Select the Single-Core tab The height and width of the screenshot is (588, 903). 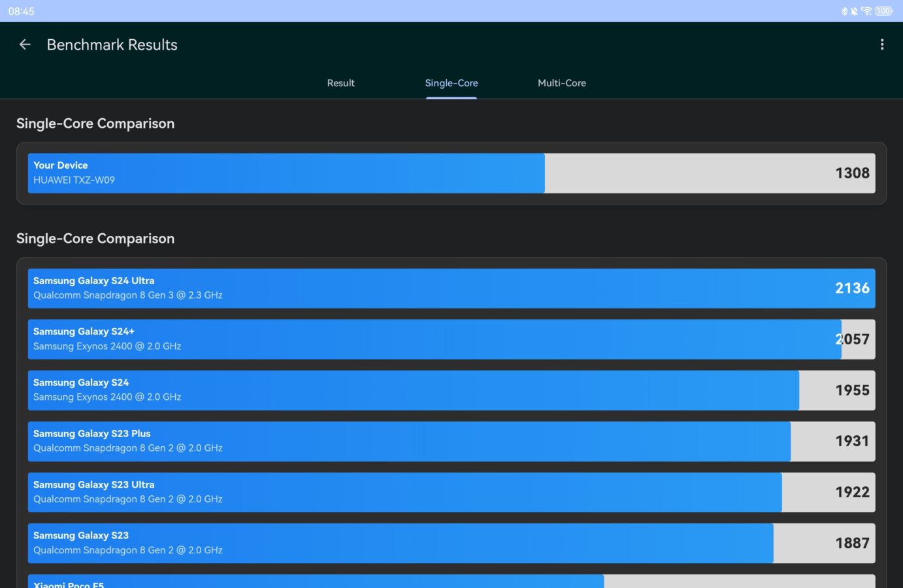point(451,83)
